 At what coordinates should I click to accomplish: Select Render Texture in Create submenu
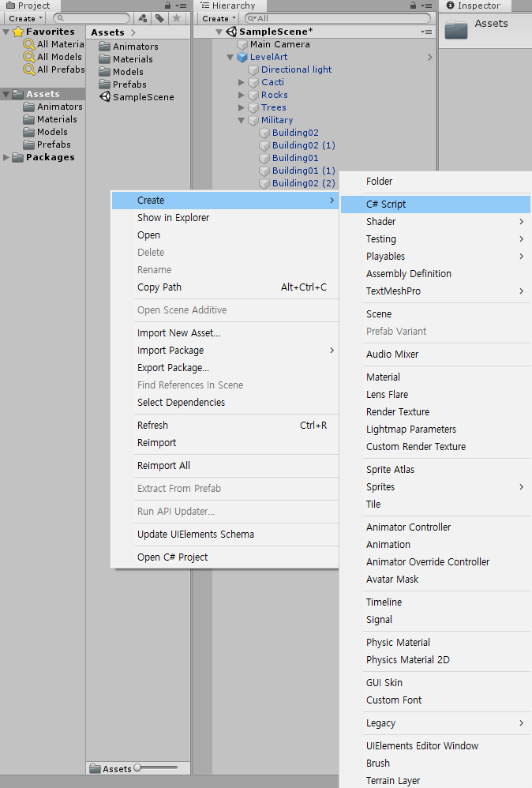click(x=436, y=411)
